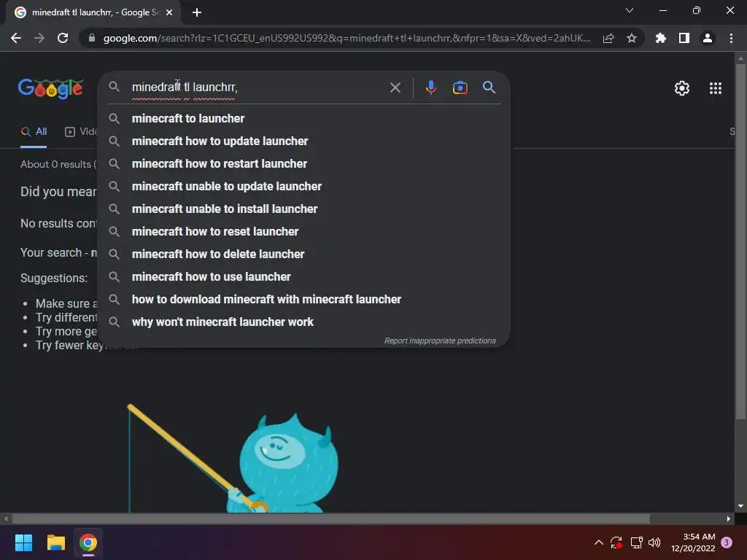Image resolution: width=747 pixels, height=560 pixels.
Task: Reload the current page
Action: [x=63, y=38]
